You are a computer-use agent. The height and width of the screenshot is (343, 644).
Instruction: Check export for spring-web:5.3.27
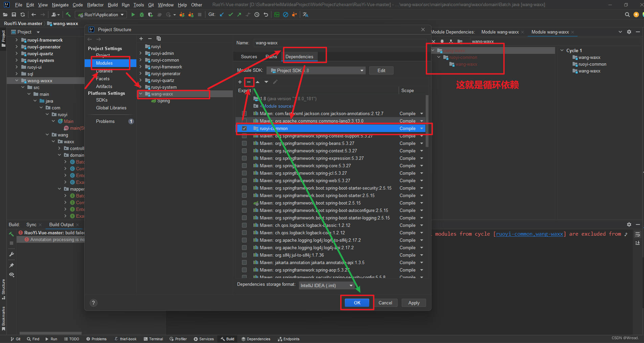(x=244, y=180)
